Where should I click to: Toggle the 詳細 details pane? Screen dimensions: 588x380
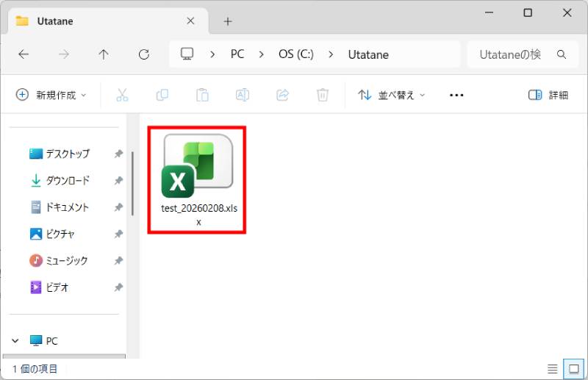click(x=548, y=95)
